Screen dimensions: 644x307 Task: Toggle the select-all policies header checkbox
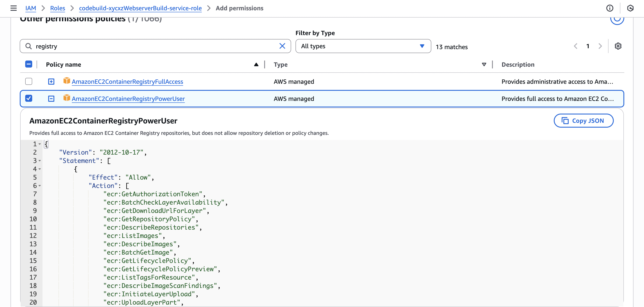(29, 64)
